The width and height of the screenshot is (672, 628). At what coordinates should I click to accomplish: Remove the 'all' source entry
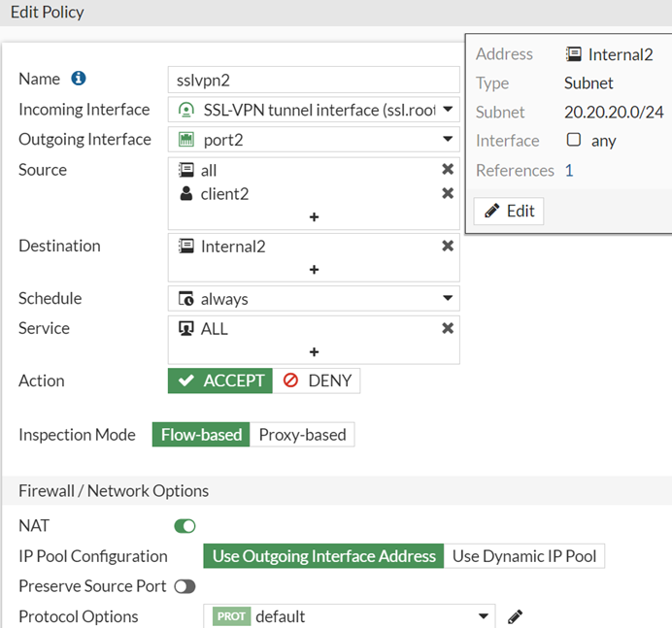448,170
